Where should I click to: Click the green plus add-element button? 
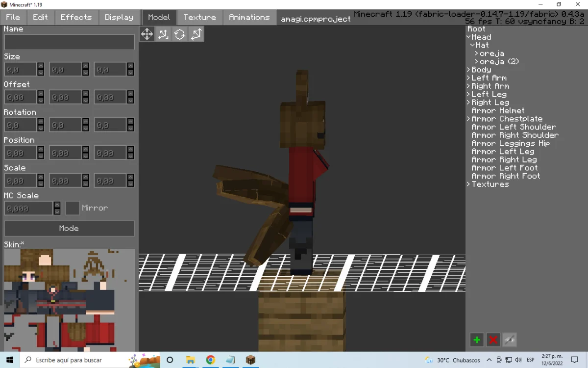pos(477,340)
